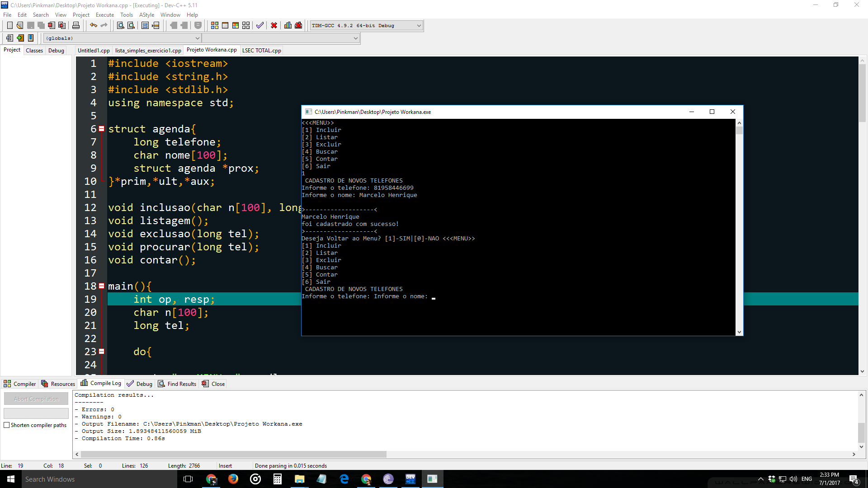
Task: Switch to Untitled1.cpp tab
Action: pyautogui.click(x=94, y=50)
